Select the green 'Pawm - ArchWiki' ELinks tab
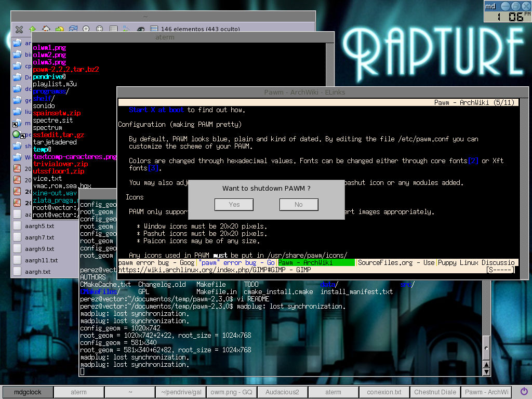The image size is (532, 399). (x=316, y=262)
